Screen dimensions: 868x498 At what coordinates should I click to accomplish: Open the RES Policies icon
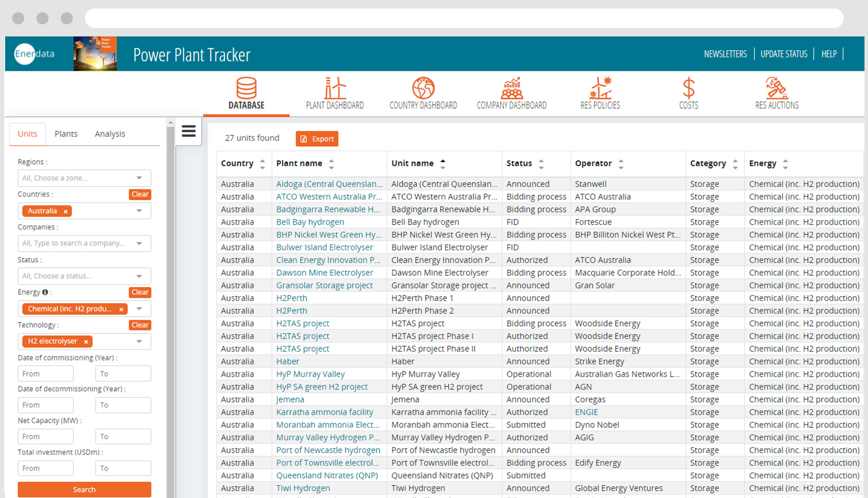pos(600,88)
